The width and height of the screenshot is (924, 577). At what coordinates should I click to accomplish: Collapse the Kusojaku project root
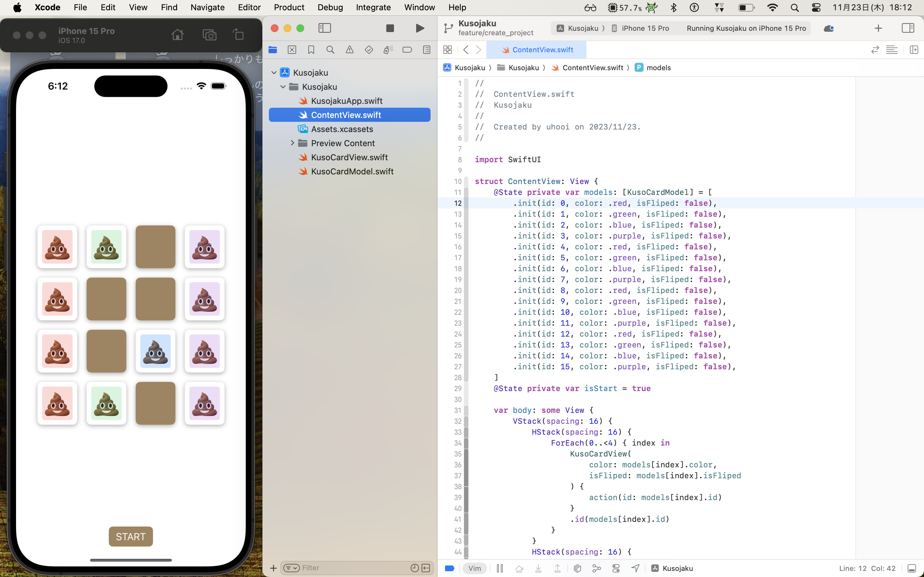(x=274, y=72)
